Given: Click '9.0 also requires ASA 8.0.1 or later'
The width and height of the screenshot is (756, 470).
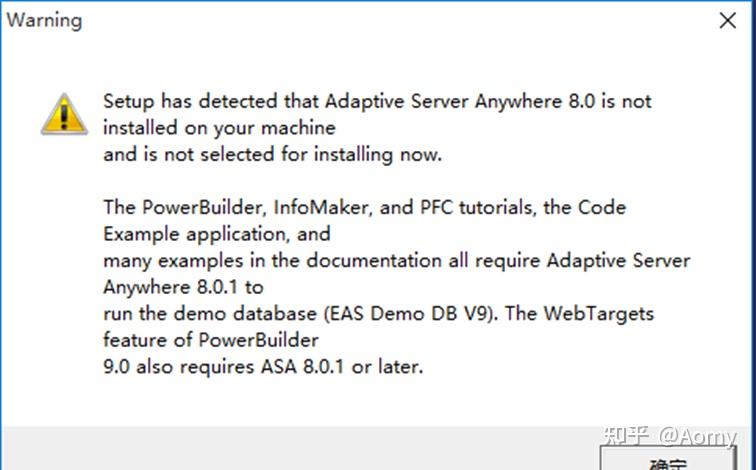Looking at the screenshot, I should pyautogui.click(x=263, y=367).
